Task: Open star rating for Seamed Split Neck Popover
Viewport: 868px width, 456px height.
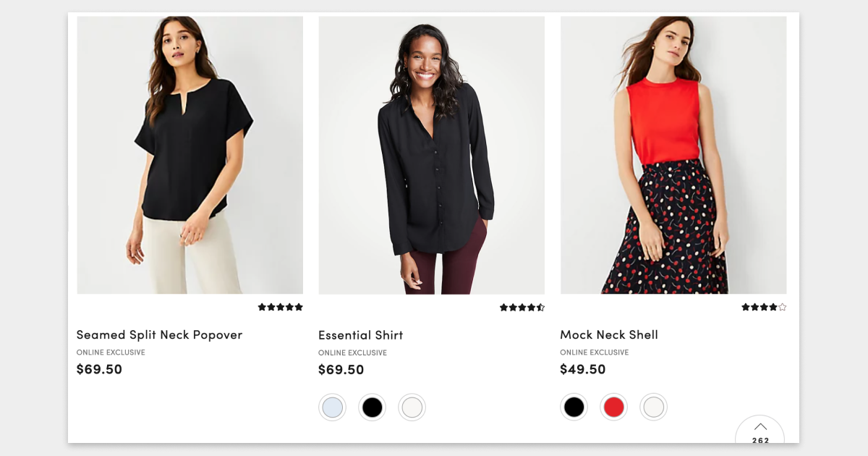Action: pyautogui.click(x=280, y=307)
